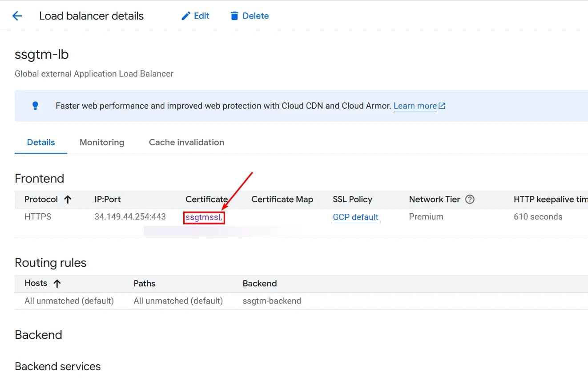The width and height of the screenshot is (588, 379).
Task: Select the ssgtm-backend routing rule entry
Action: [x=272, y=301]
